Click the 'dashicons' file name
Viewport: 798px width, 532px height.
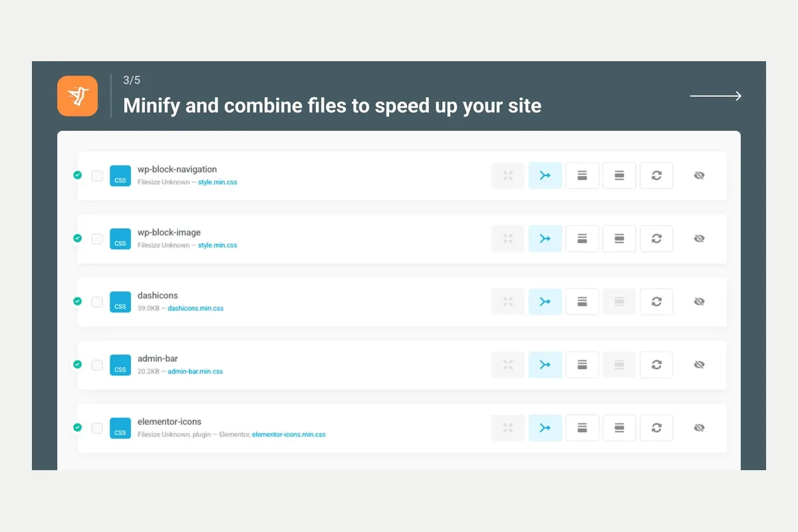point(158,295)
